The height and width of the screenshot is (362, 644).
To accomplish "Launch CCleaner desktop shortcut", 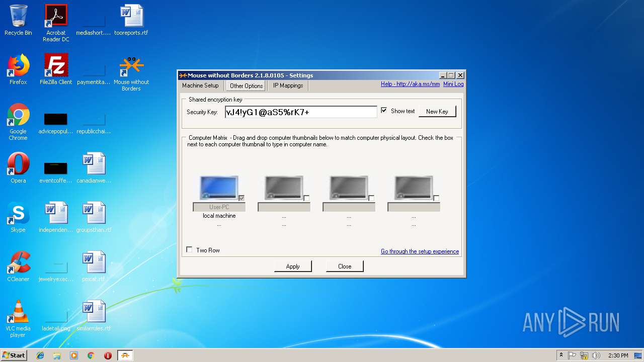I will point(18,266).
